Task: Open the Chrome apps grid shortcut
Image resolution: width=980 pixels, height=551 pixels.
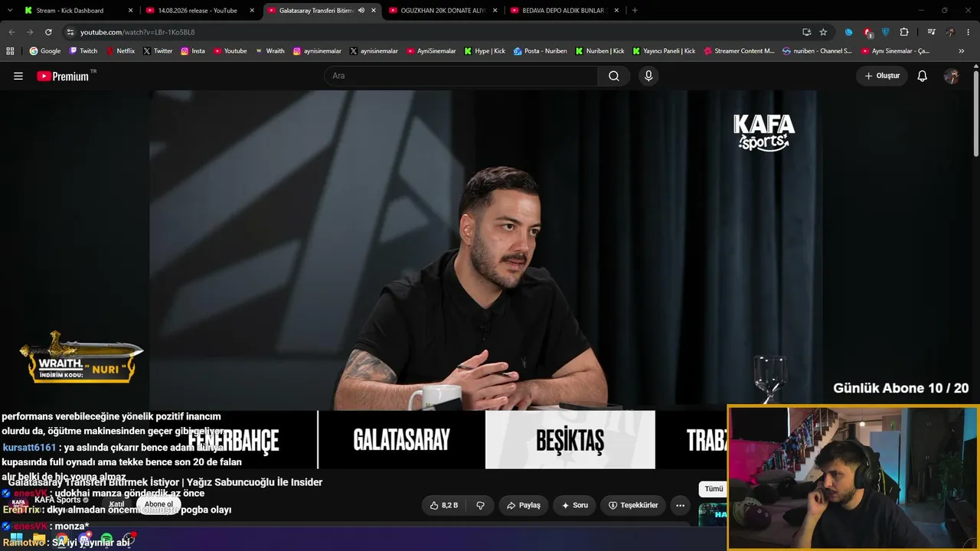Action: (10, 51)
